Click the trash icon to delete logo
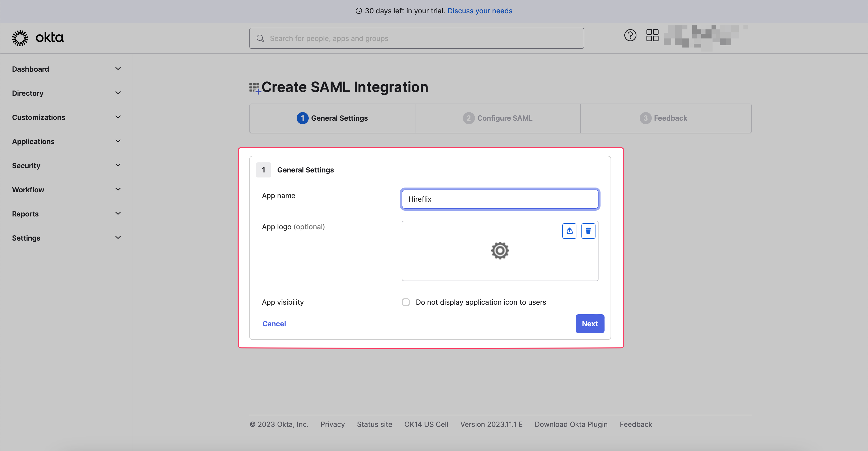The height and width of the screenshot is (451, 868). pyautogui.click(x=588, y=231)
